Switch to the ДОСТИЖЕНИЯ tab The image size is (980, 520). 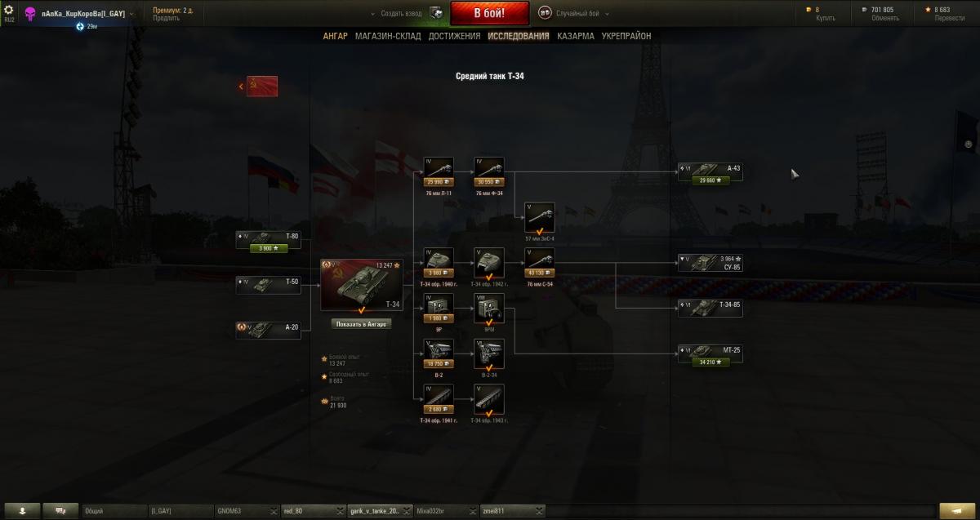tap(454, 36)
